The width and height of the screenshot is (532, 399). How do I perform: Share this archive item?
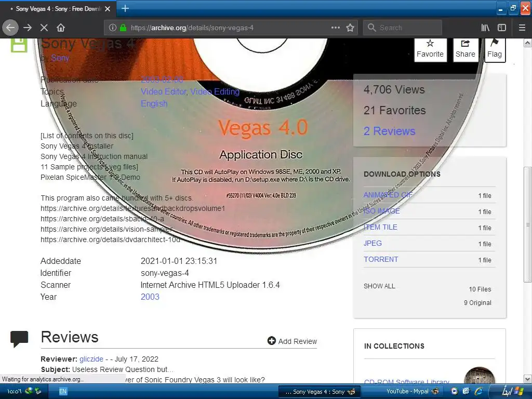tap(465, 49)
